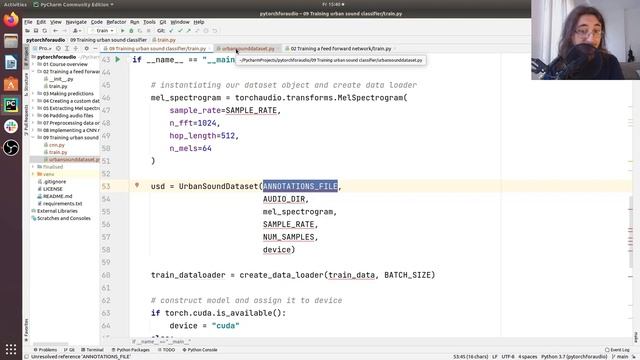The height and width of the screenshot is (360, 640).
Task: Open the Terminal tool window
Action: tap(92, 350)
